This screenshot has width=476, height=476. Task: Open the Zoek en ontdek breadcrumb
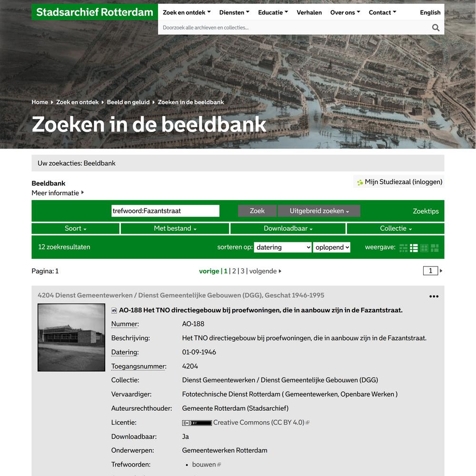78,102
